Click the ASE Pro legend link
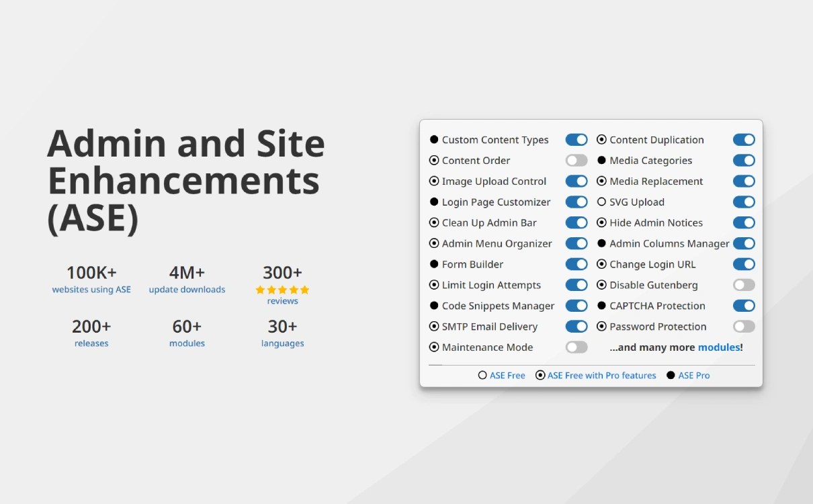 coord(694,376)
